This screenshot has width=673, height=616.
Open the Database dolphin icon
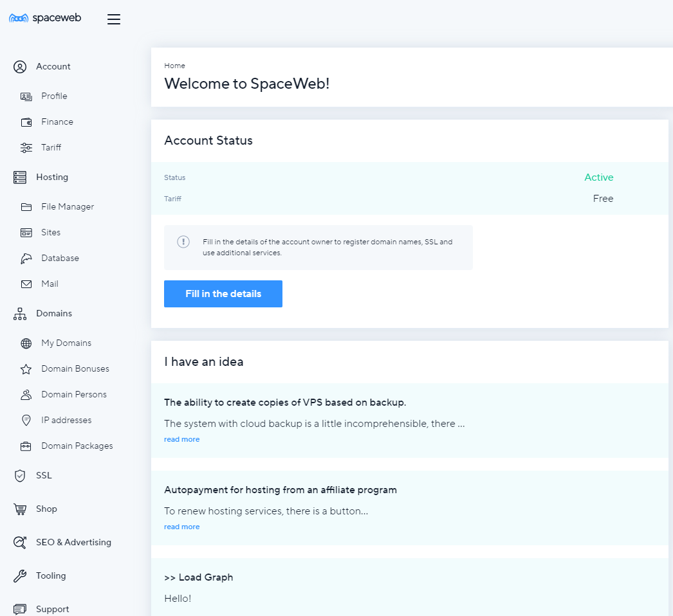tap(26, 258)
